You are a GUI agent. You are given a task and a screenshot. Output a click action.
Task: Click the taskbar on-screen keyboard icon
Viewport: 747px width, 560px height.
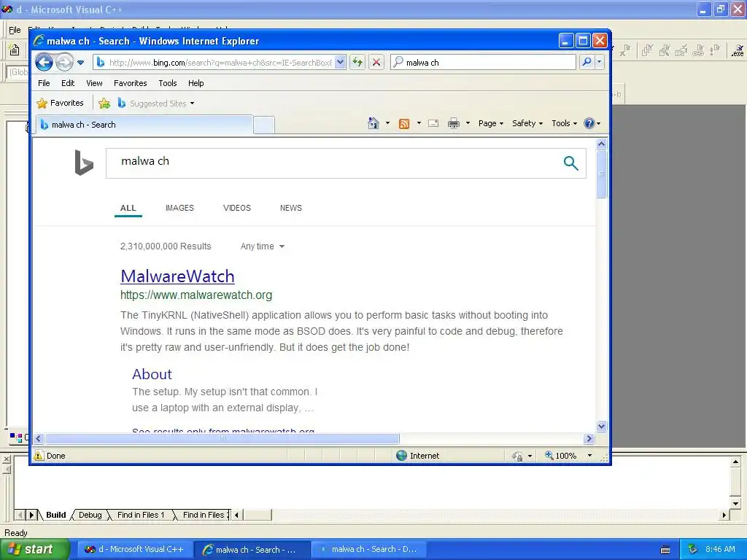tap(665, 550)
